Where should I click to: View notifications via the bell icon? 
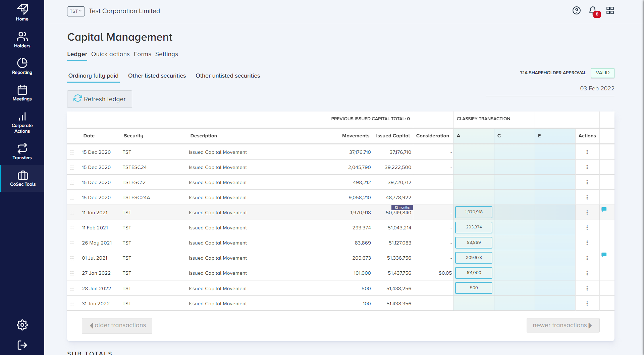pos(592,10)
